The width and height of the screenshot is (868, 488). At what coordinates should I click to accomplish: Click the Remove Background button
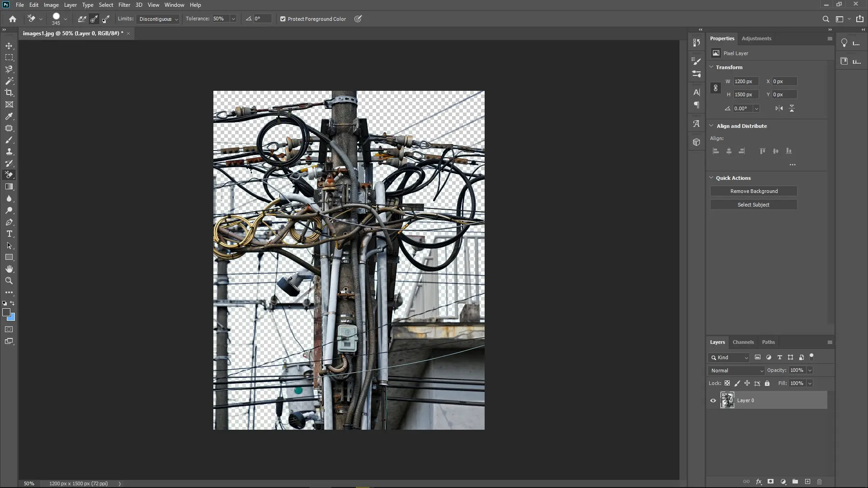click(x=754, y=191)
